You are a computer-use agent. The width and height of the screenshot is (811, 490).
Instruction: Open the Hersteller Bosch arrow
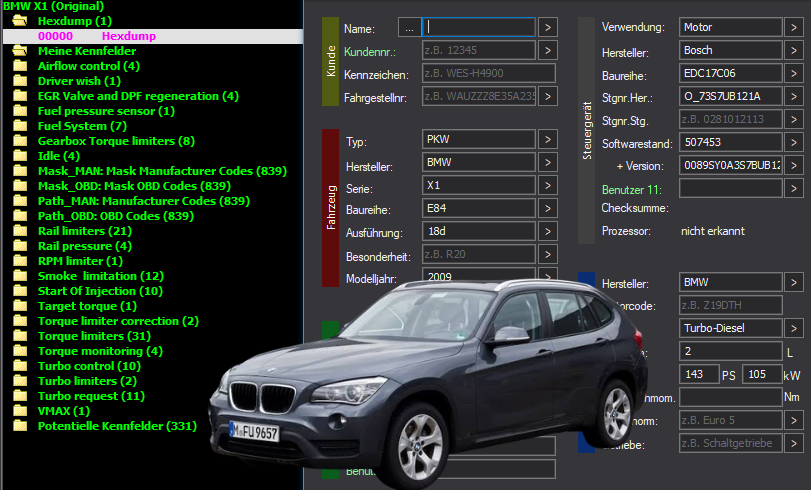(794, 50)
